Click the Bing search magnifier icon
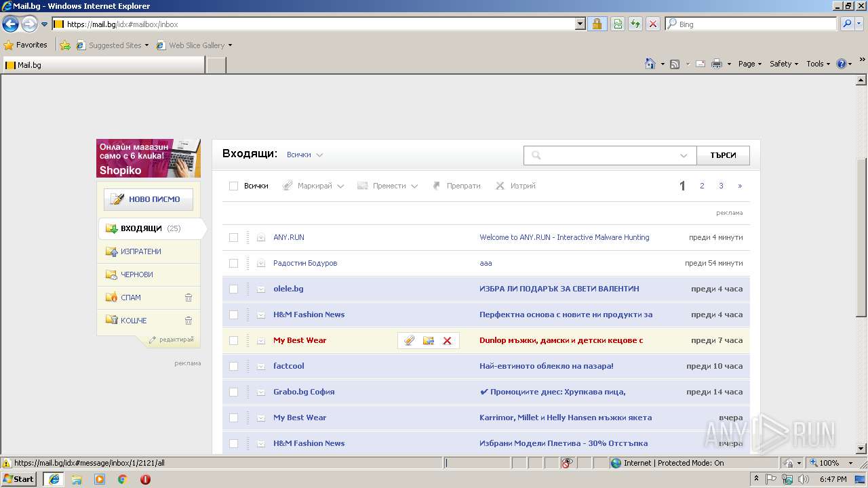 pyautogui.click(x=847, y=24)
